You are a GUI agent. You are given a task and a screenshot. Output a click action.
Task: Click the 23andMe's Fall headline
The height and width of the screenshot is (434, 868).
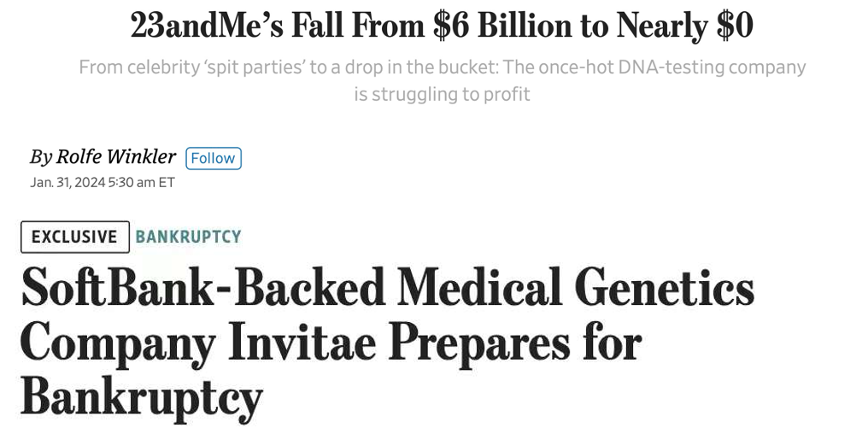pos(442,27)
